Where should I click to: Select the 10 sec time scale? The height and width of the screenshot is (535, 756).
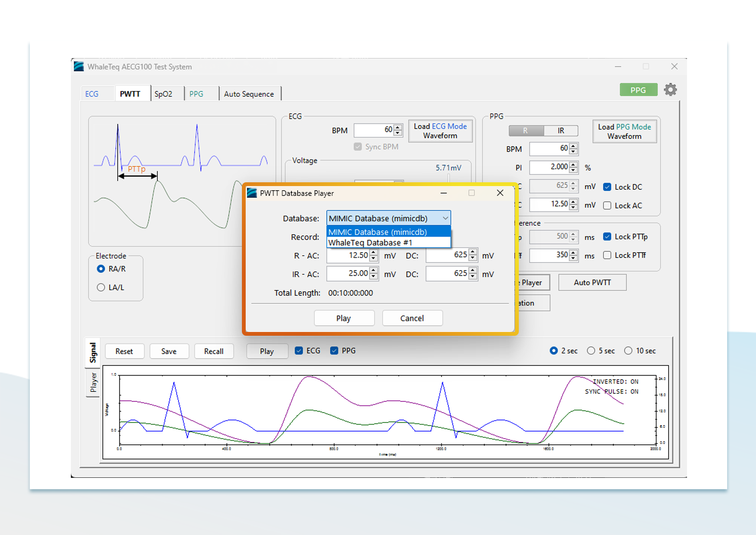click(628, 351)
